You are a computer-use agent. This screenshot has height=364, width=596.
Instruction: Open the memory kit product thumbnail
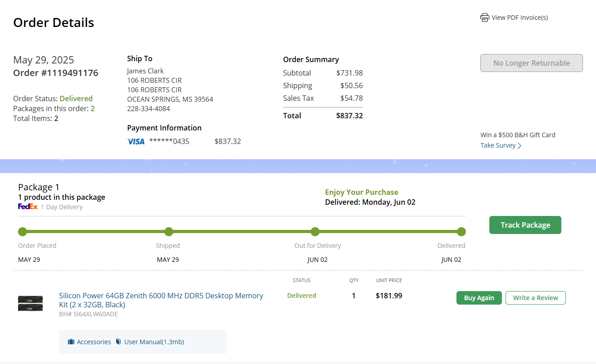(x=30, y=303)
